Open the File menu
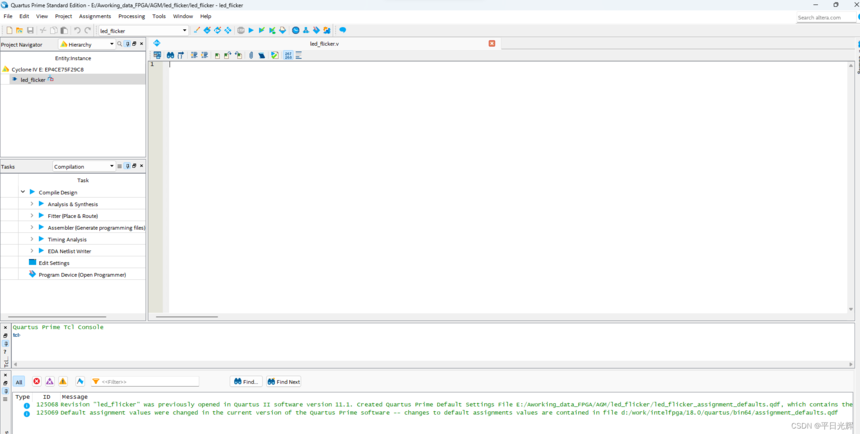This screenshot has height=434, width=860. click(x=8, y=16)
